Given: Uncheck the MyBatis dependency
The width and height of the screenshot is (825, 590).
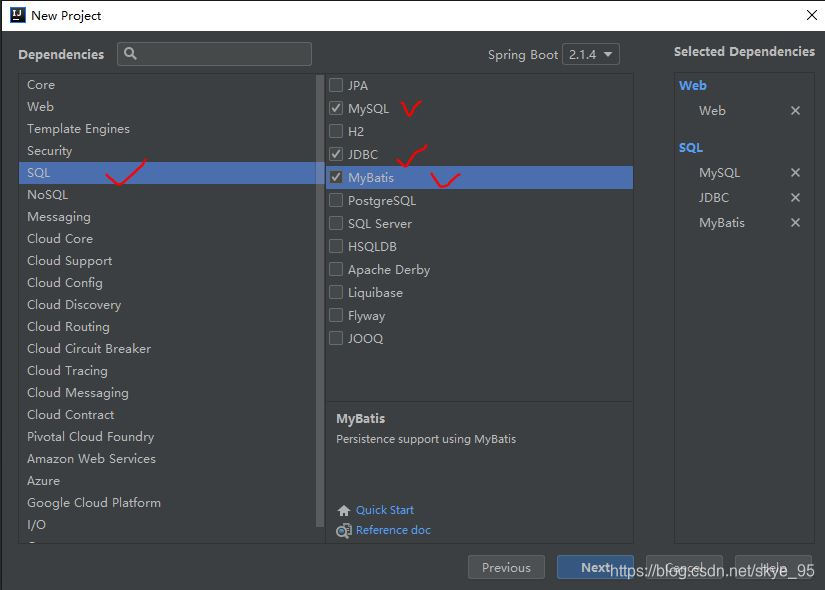Looking at the screenshot, I should coord(336,177).
